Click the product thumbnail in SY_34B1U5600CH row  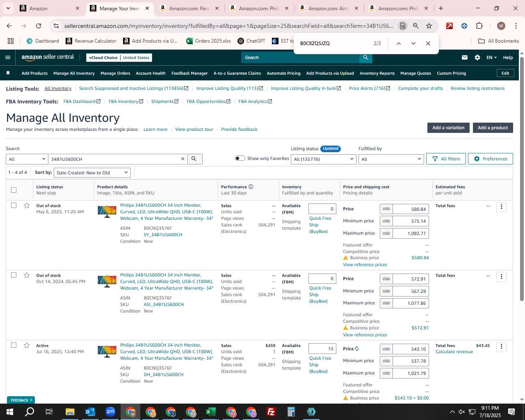(107, 212)
